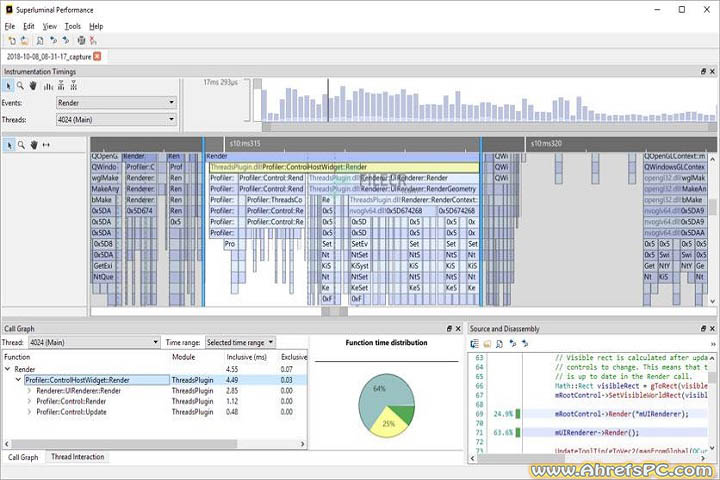Click the s10:ms315 timeline ruler marker

tap(245, 144)
